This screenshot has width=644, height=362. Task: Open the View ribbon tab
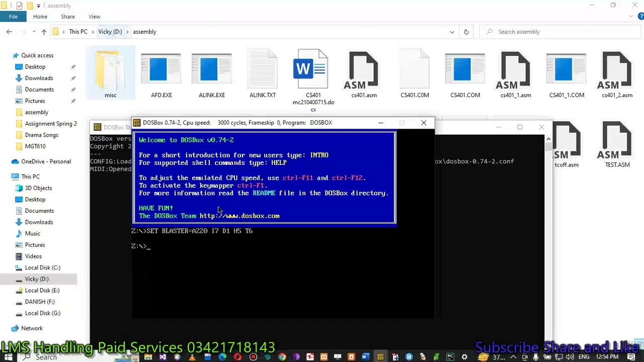(x=95, y=17)
